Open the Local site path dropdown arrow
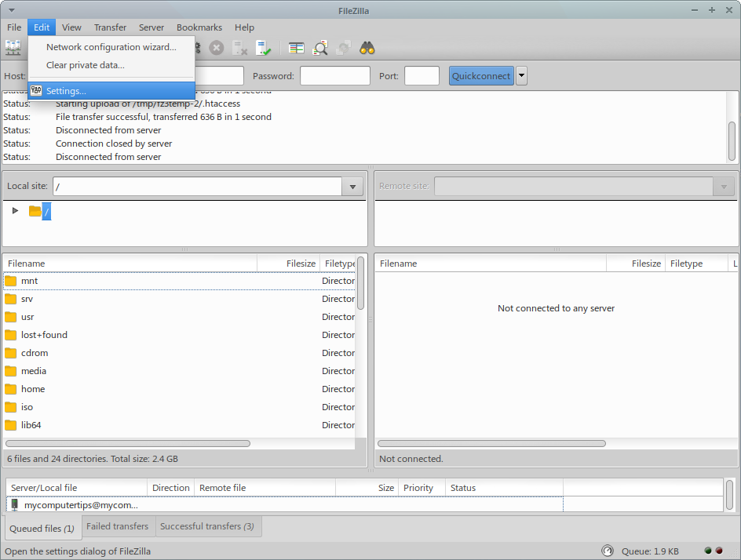The image size is (741, 560). (x=352, y=187)
